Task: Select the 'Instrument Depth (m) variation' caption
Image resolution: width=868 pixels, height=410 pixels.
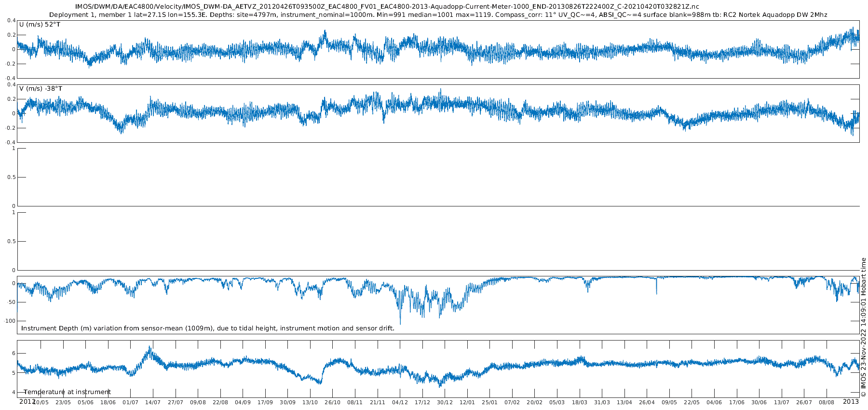Action: (x=208, y=328)
